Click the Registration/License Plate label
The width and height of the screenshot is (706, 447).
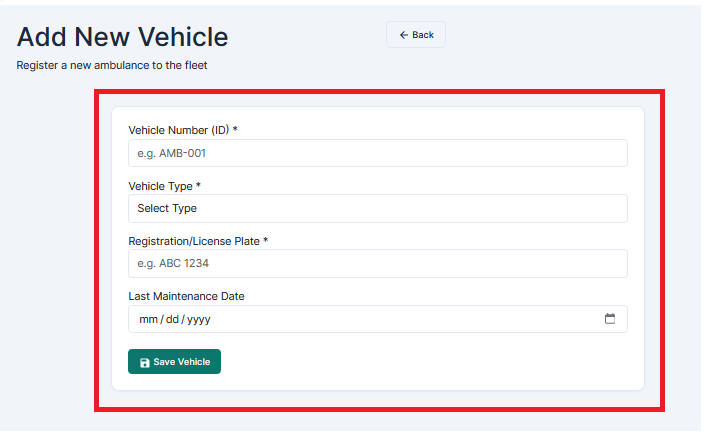198,241
